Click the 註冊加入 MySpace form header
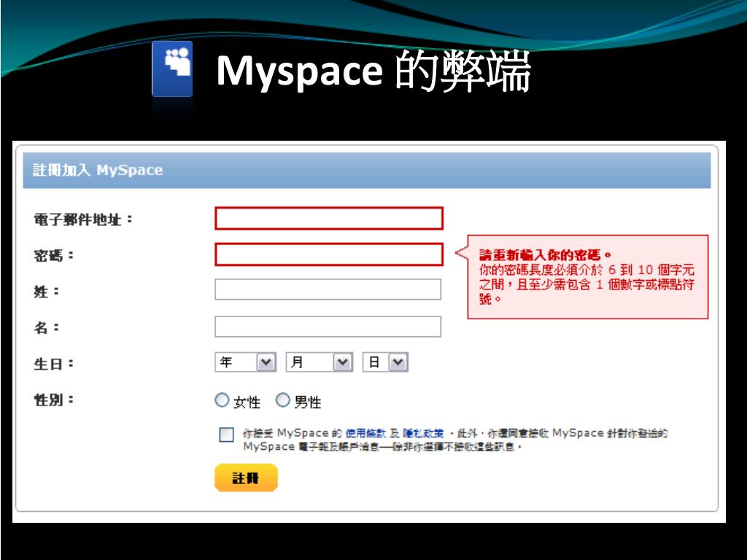Screen dimensions: 747x560 click(x=367, y=170)
